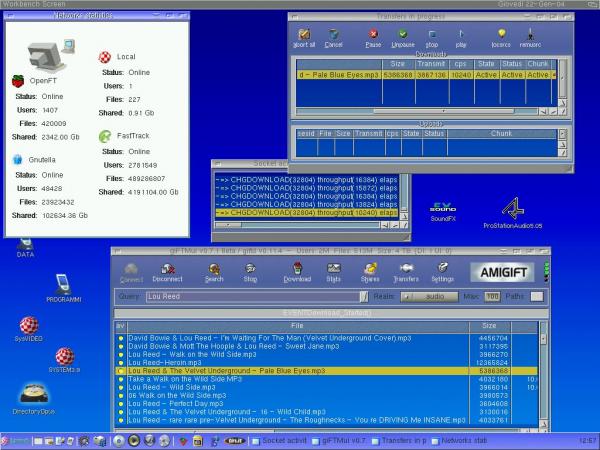
Task: Open the Transfers icon in giFTMui toolbar
Action: [x=406, y=273]
